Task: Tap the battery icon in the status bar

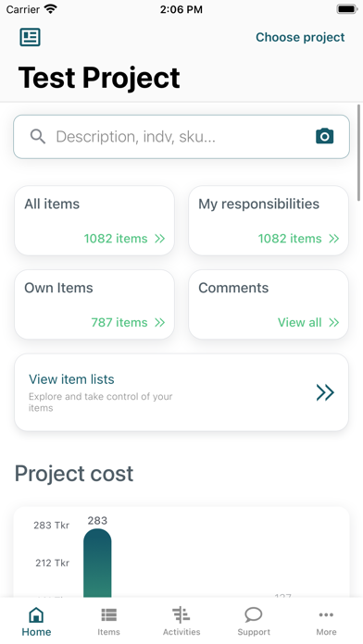Action: (x=347, y=9)
